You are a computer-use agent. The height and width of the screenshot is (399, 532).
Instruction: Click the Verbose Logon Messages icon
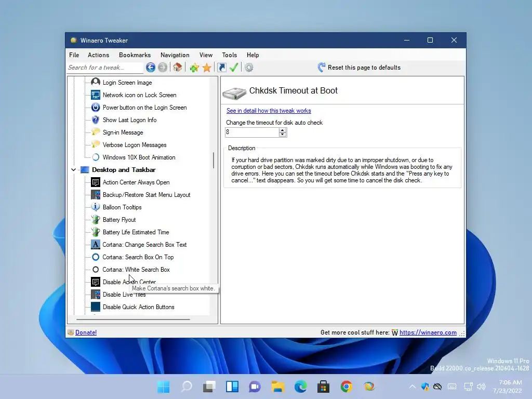click(x=96, y=144)
